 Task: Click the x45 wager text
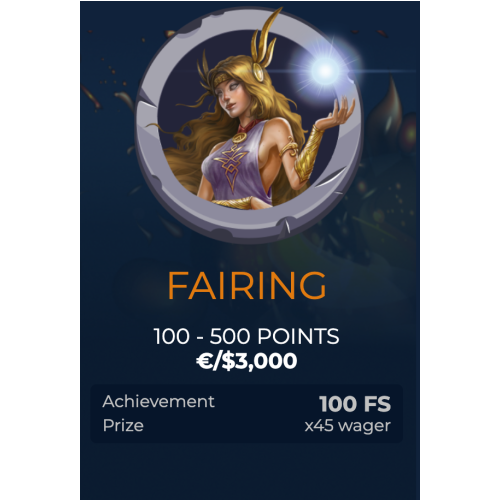pyautogui.click(x=348, y=426)
